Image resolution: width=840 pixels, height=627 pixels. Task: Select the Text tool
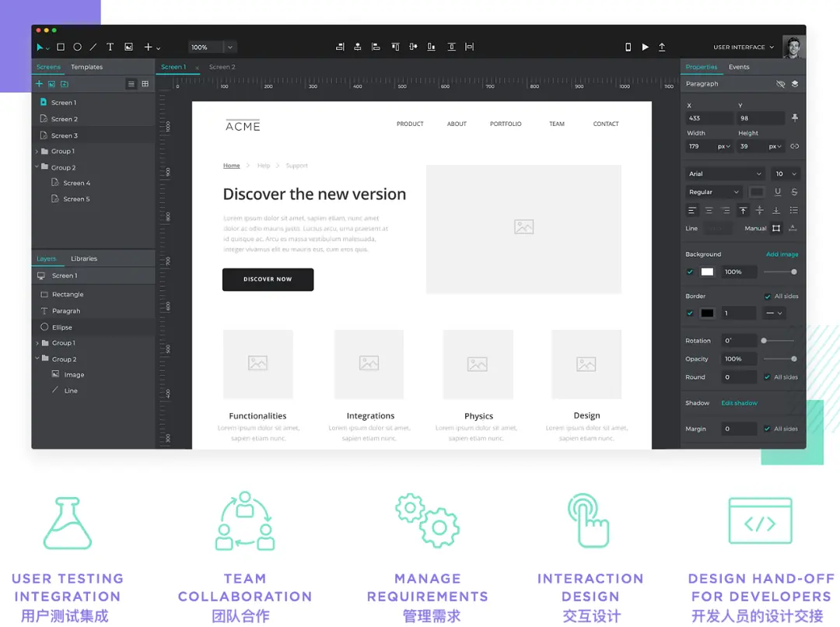click(x=110, y=47)
